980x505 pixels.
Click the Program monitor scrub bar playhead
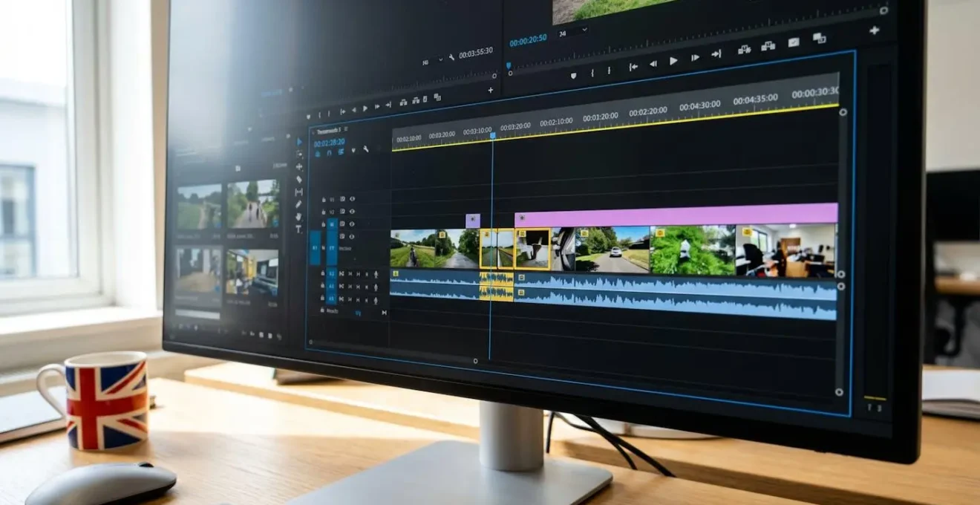point(509,65)
